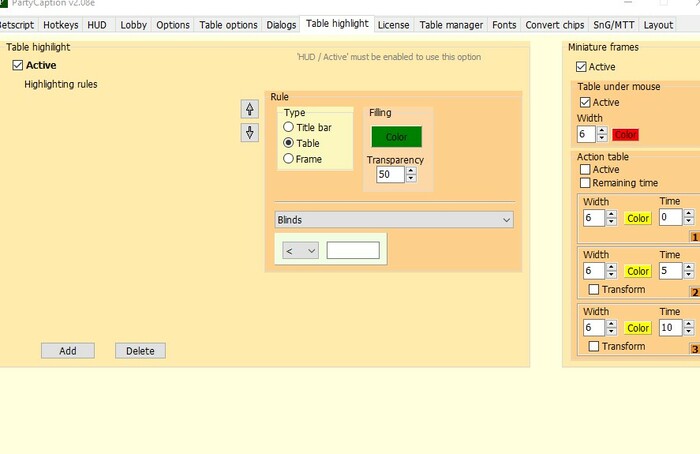Select the Title bar rule type

[x=288, y=127]
